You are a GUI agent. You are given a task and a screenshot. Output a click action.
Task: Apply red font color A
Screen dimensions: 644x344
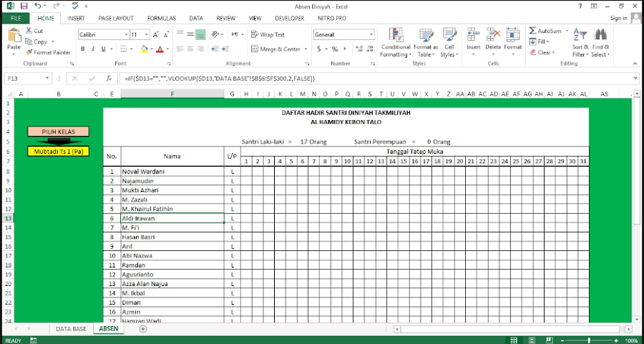pyautogui.click(x=160, y=49)
